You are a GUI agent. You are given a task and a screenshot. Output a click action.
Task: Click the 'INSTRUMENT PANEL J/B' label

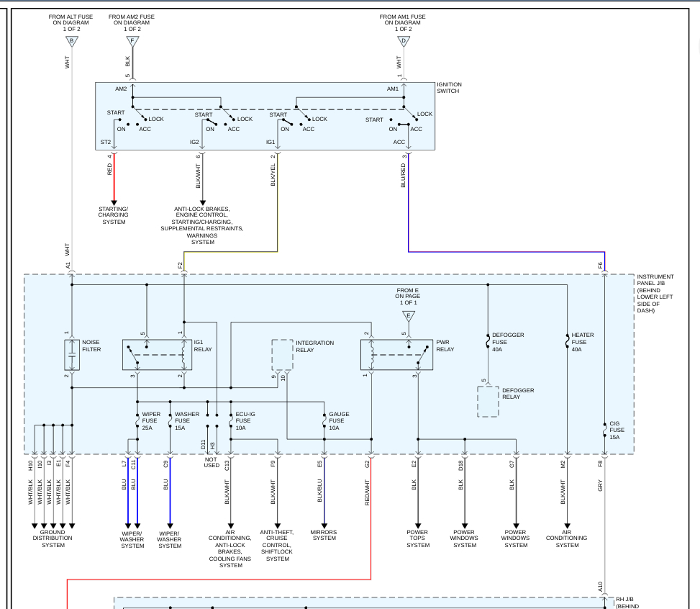click(x=655, y=294)
